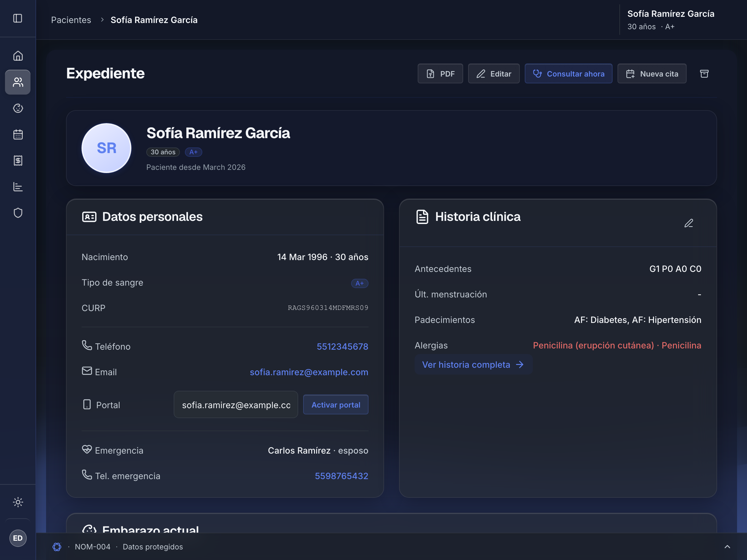This screenshot has width=747, height=560.
Task: Click the Editar button
Action: tap(493, 74)
